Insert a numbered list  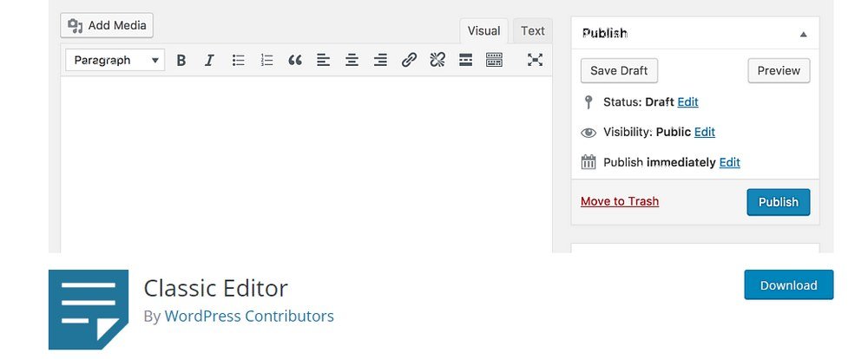click(x=266, y=61)
